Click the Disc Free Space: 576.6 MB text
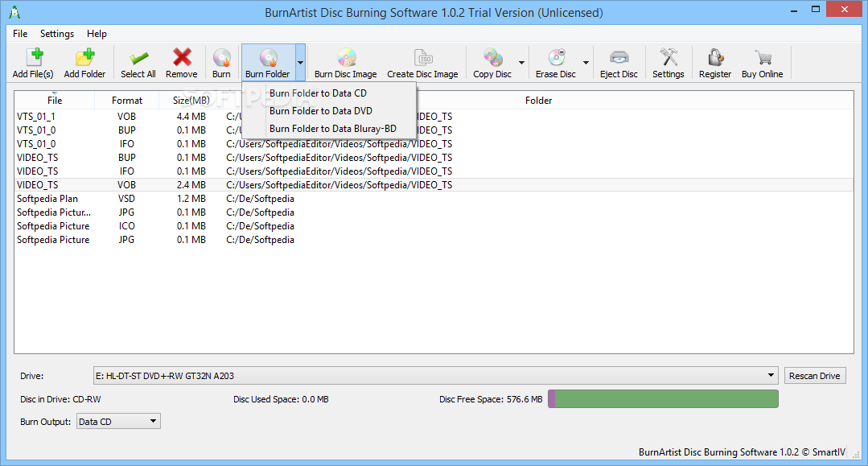Viewport: 868px width, 466px height. pyautogui.click(x=491, y=399)
